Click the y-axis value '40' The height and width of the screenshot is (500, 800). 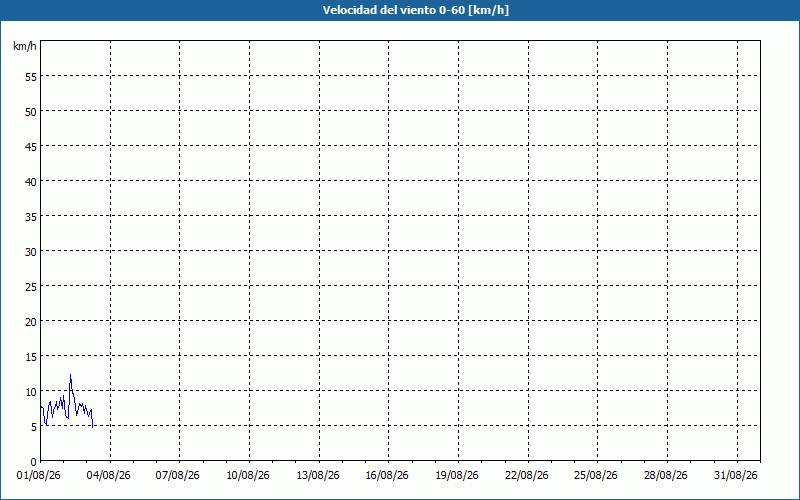click(31, 182)
